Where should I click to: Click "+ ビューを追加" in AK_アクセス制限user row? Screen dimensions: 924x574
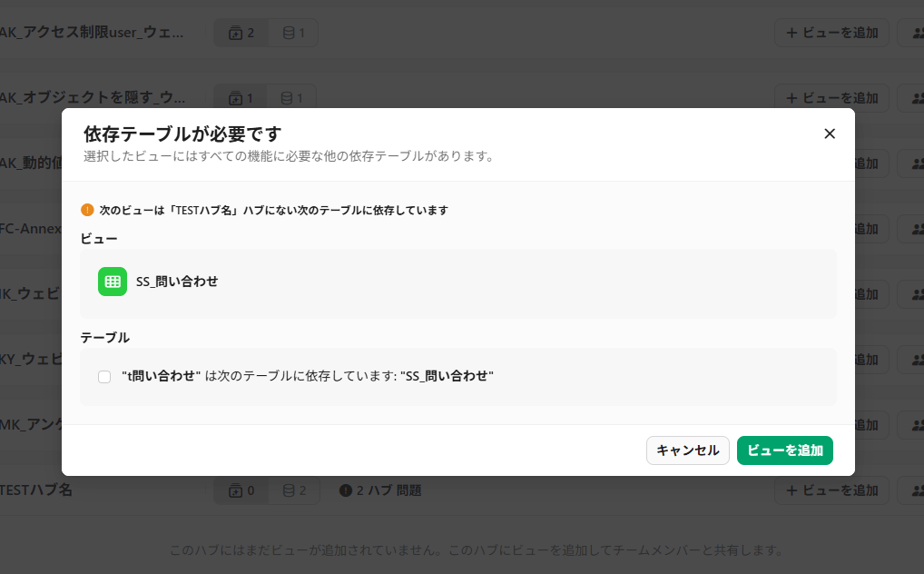pyautogui.click(x=831, y=34)
